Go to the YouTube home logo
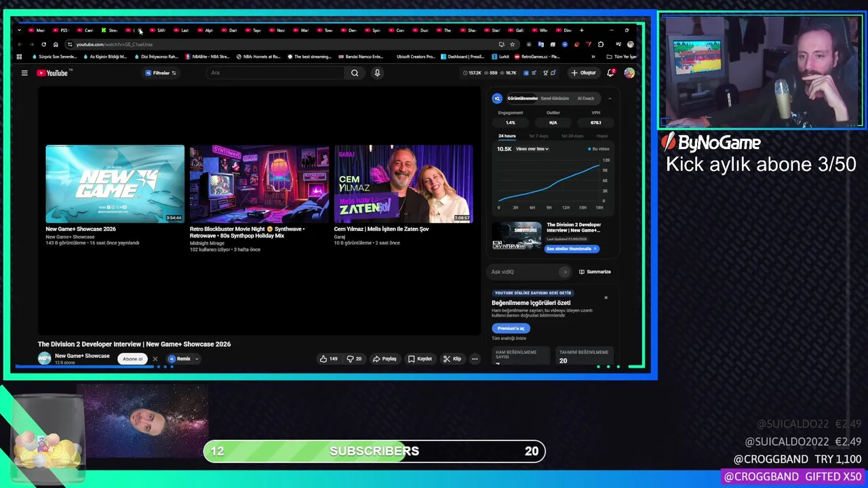Viewport: 868px width, 488px height. 52,73
